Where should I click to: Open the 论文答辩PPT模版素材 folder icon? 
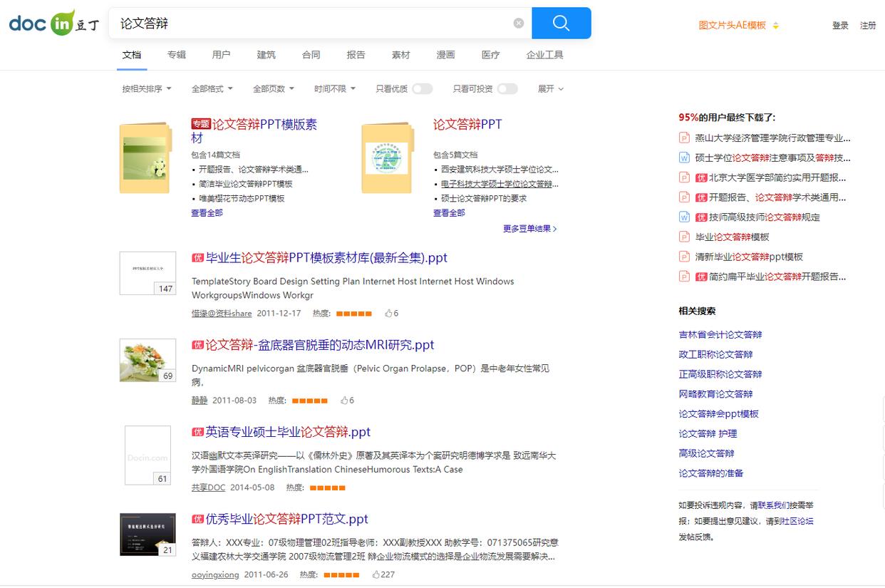coord(145,158)
